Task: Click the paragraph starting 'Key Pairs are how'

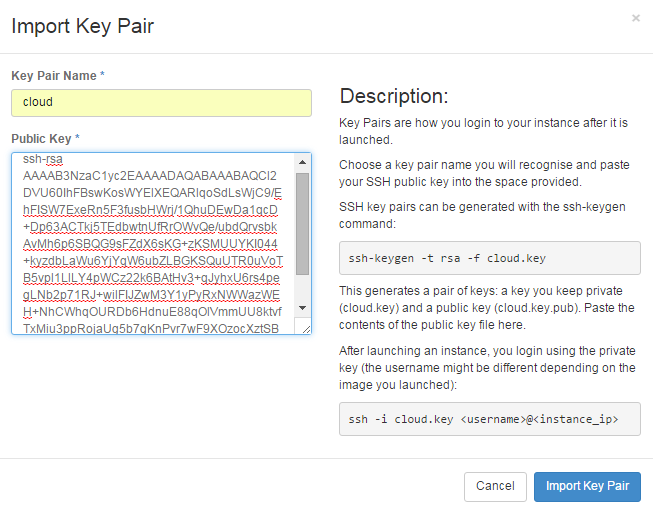Action: coord(483,130)
